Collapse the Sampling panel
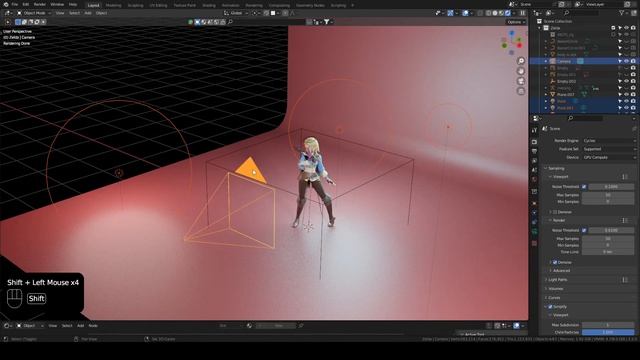This screenshot has width=640, height=360. [x=556, y=168]
